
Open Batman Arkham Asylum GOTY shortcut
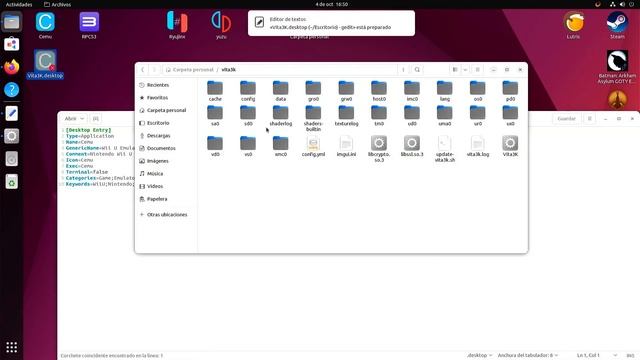(x=617, y=67)
